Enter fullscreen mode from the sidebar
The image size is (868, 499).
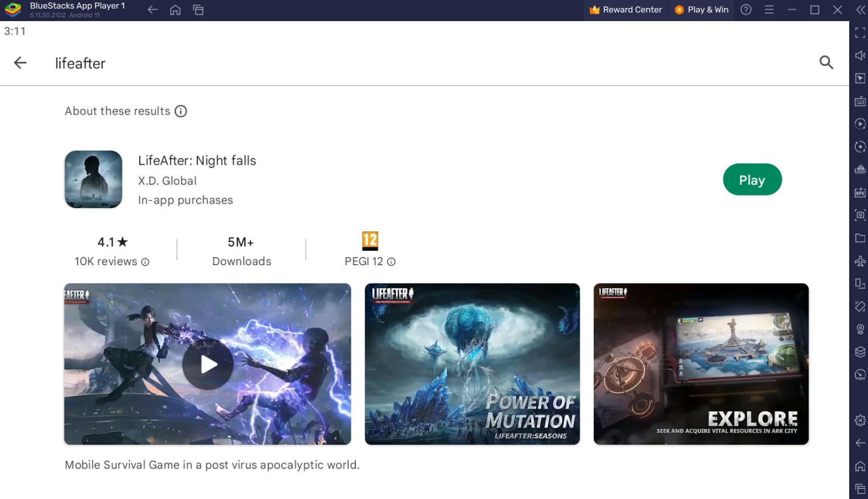860,33
